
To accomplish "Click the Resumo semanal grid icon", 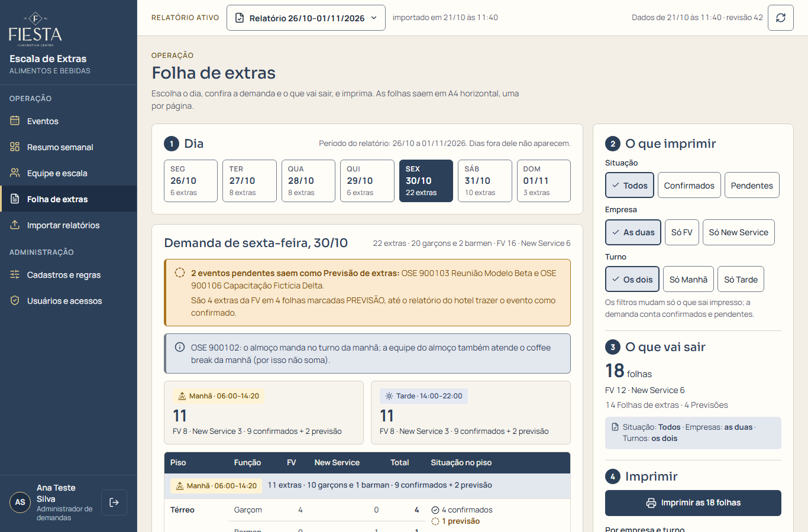I will click(15, 147).
